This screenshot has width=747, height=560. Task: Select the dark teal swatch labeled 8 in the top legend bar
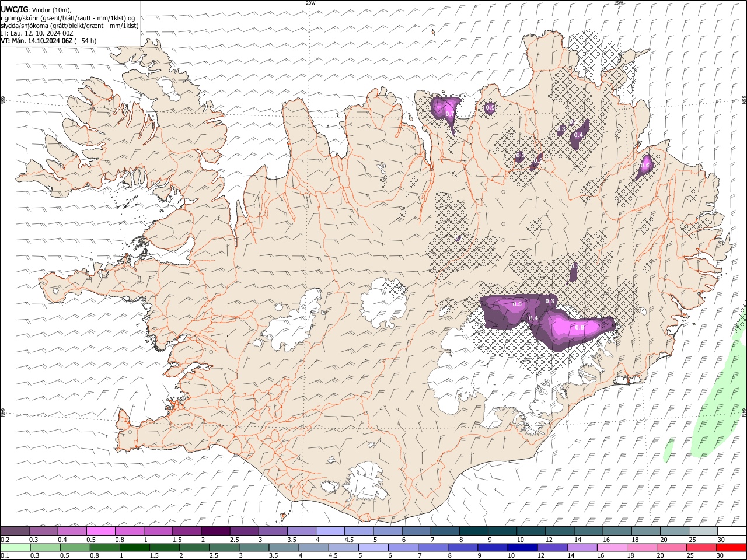(x=474, y=531)
